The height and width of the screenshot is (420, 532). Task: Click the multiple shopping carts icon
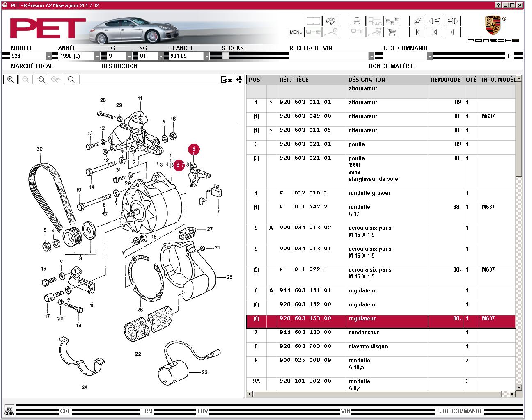pyautogui.click(x=392, y=21)
